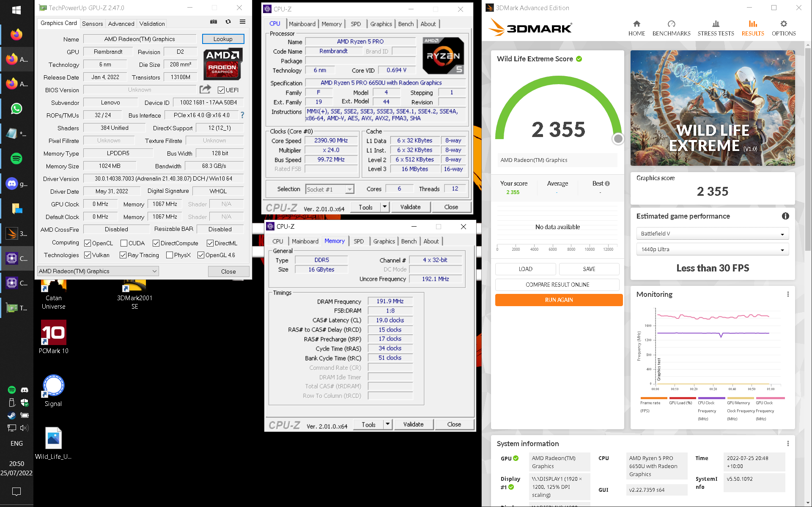This screenshot has width=812, height=507.
Task: Click Validate in the upper CPU-Z window
Action: [x=410, y=207]
